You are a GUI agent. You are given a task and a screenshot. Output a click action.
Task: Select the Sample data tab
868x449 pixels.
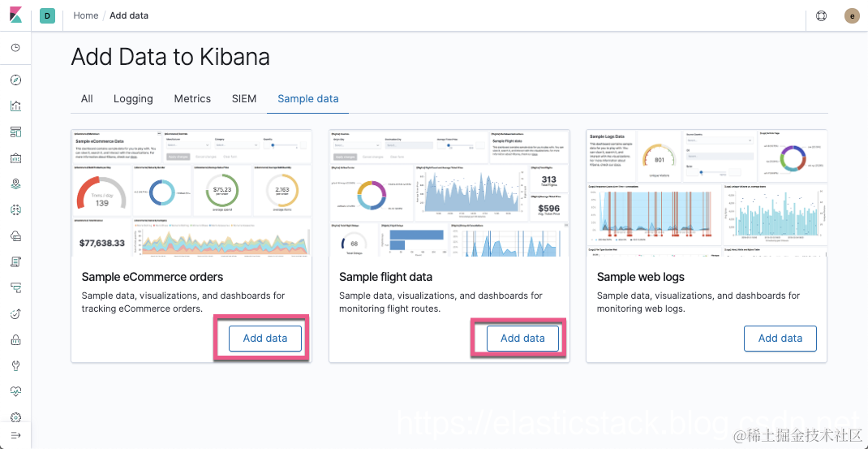click(307, 99)
